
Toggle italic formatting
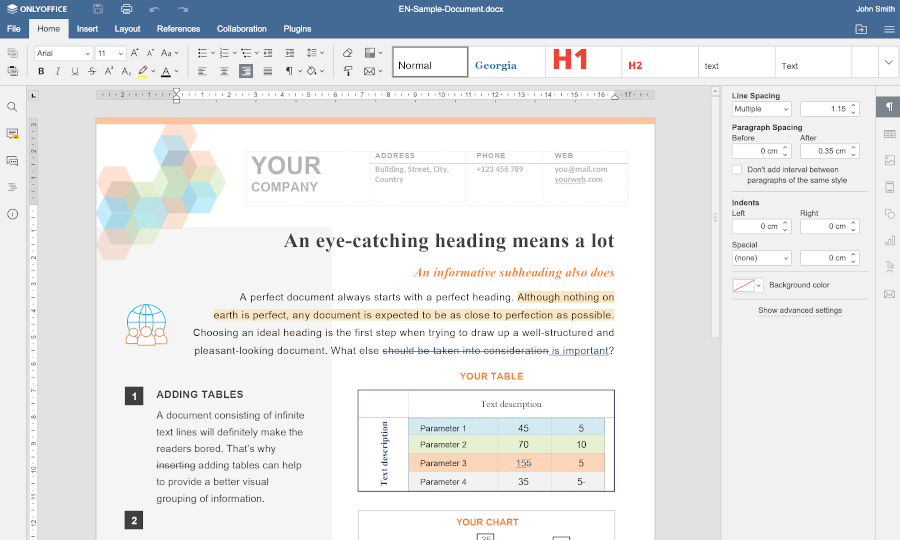(x=58, y=71)
